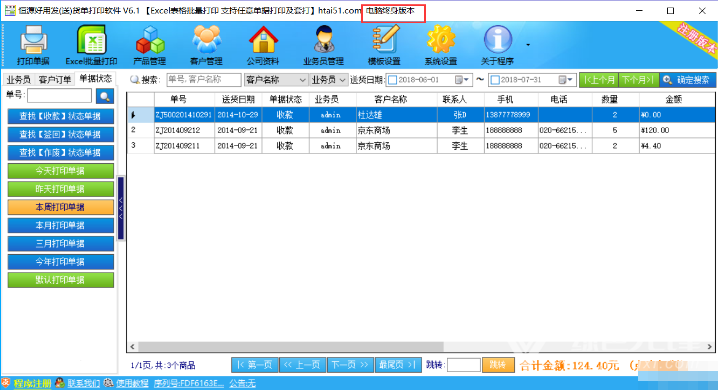Show 昨天打印单据
Image resolution: width=718 pixels, height=390 pixels.
click(60, 189)
